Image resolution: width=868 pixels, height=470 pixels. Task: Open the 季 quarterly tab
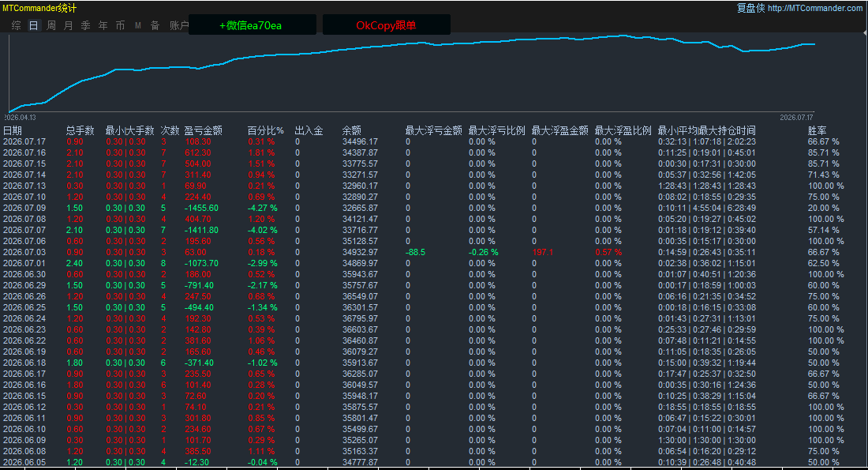tap(86, 25)
